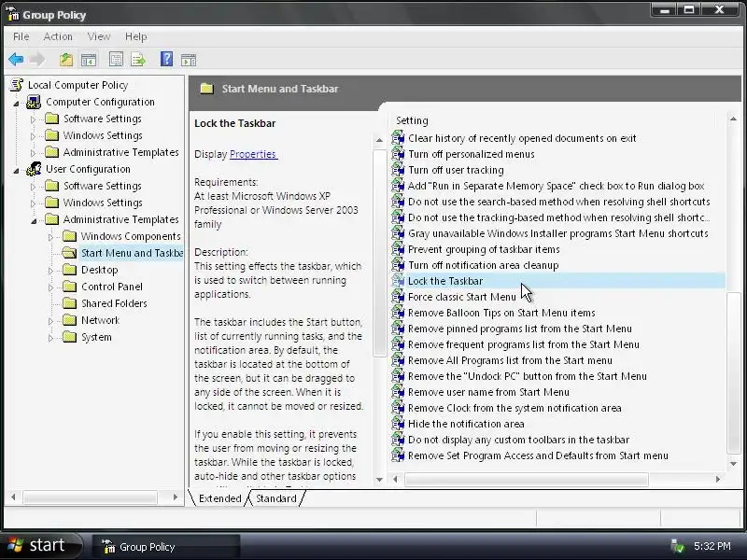
Task: Open the File menu
Action: coord(21,36)
